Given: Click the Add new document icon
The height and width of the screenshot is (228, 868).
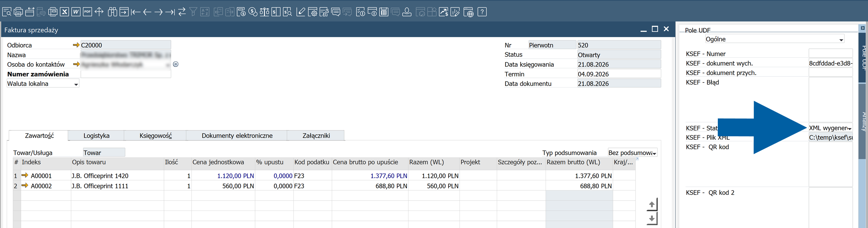Looking at the screenshot, I should (124, 12).
